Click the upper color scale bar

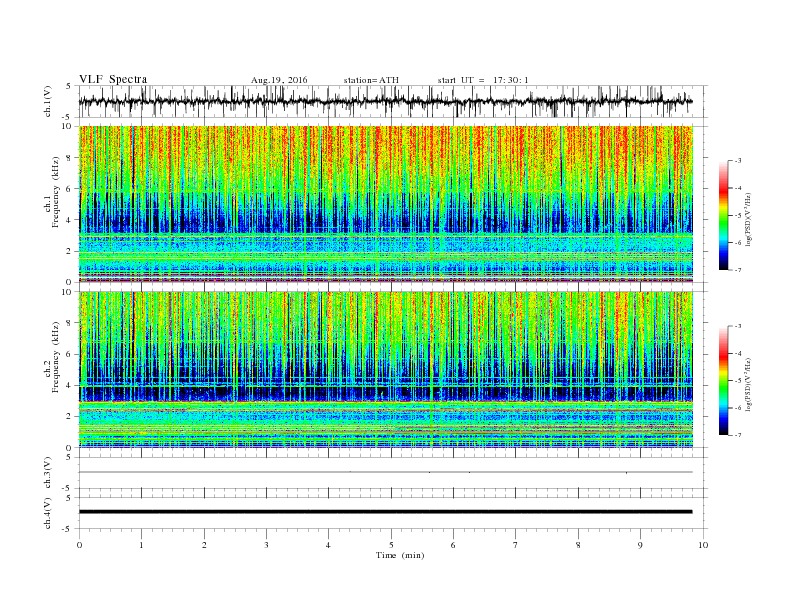(724, 215)
